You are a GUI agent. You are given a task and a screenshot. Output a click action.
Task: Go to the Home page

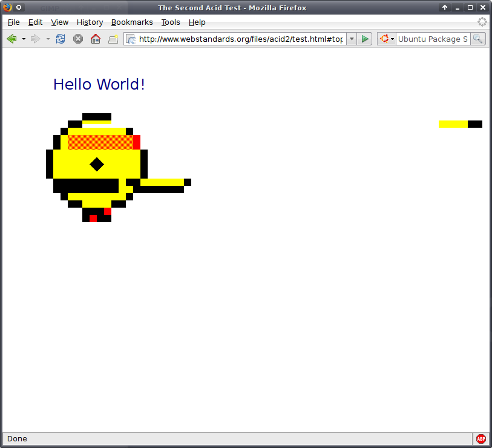pos(96,39)
